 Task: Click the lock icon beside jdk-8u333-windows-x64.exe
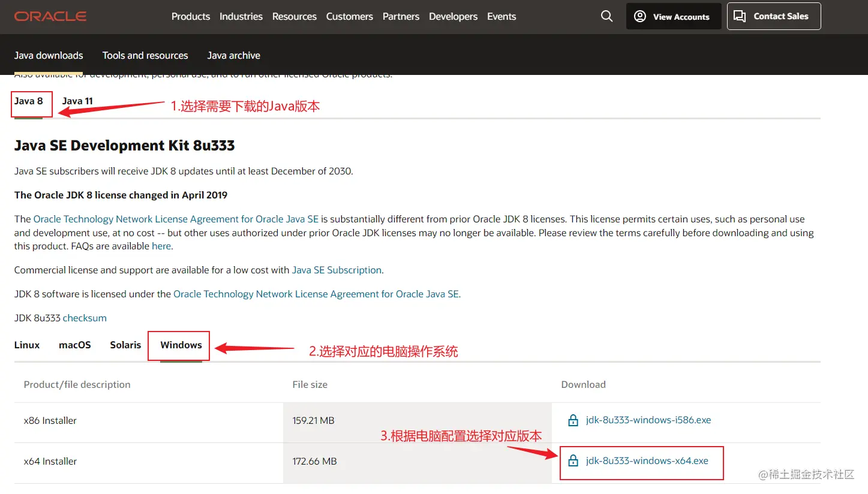[x=573, y=461]
